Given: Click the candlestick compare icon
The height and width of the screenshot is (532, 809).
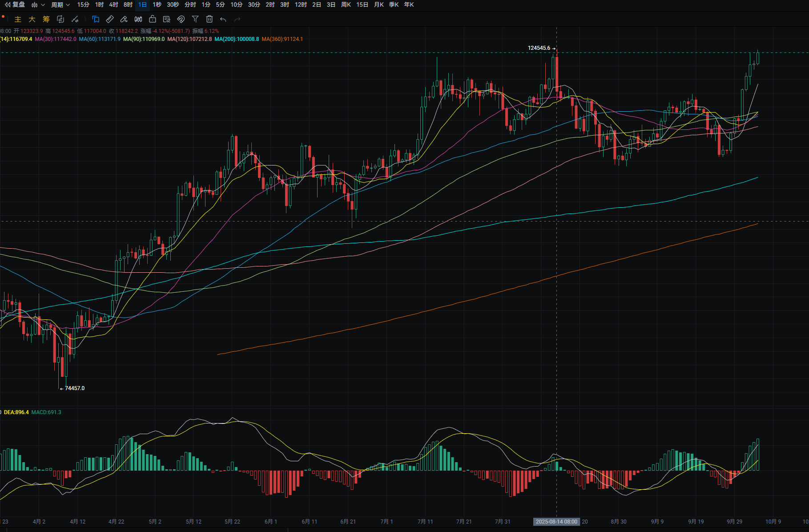Looking at the screenshot, I should point(138,19).
